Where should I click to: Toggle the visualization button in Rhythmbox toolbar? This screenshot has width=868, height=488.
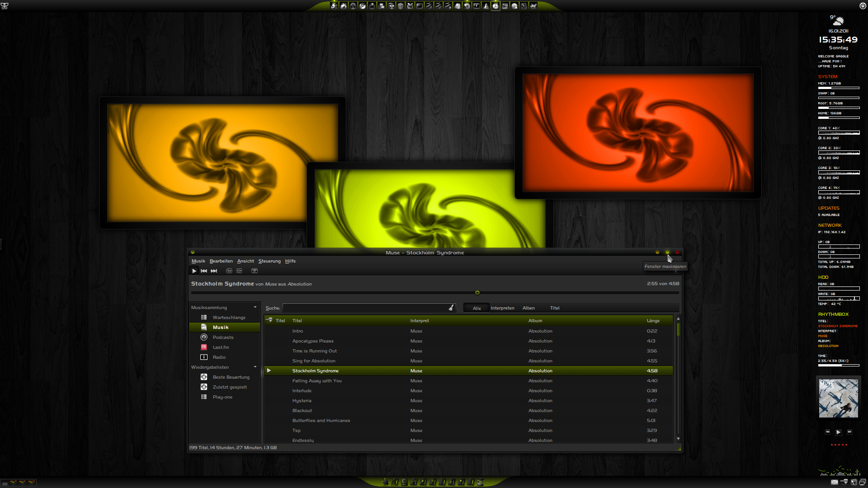pyautogui.click(x=255, y=271)
